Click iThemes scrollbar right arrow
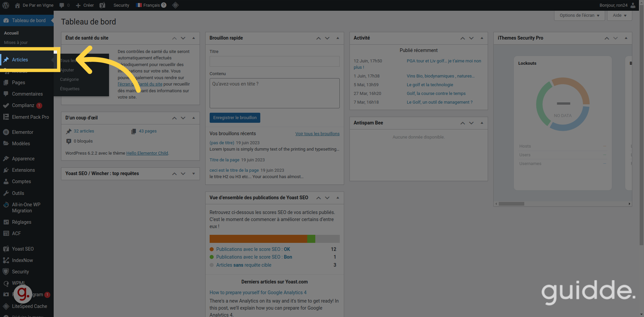The height and width of the screenshot is (317, 644). coord(629,204)
